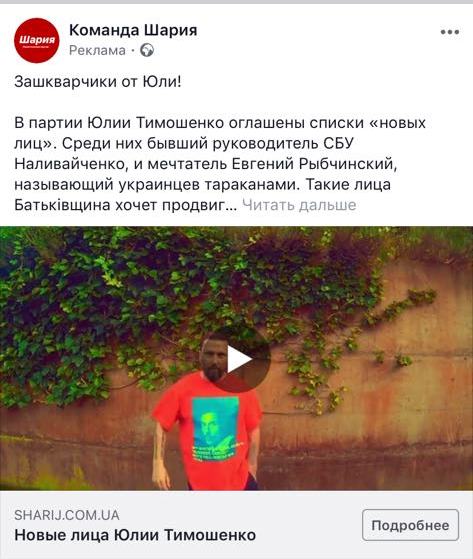The width and height of the screenshot is (473, 559).
Task: Click the globe audience icon
Action: [x=146, y=50]
